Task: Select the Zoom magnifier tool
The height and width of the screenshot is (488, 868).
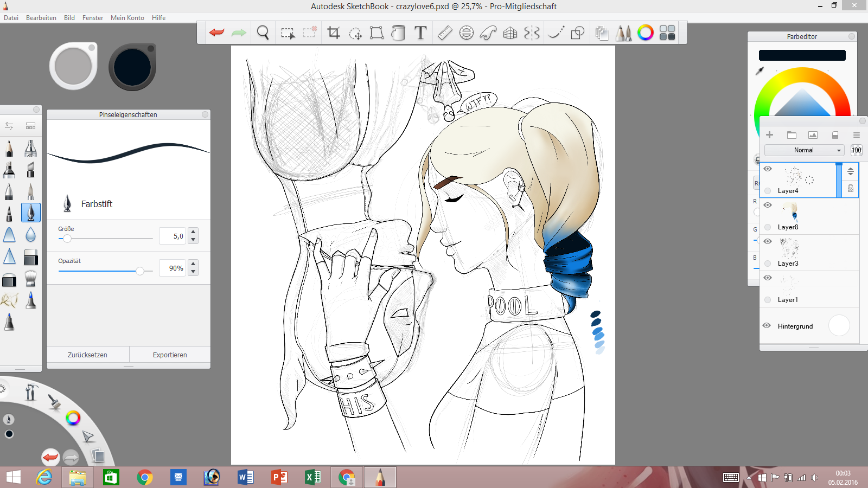Action: coord(263,33)
